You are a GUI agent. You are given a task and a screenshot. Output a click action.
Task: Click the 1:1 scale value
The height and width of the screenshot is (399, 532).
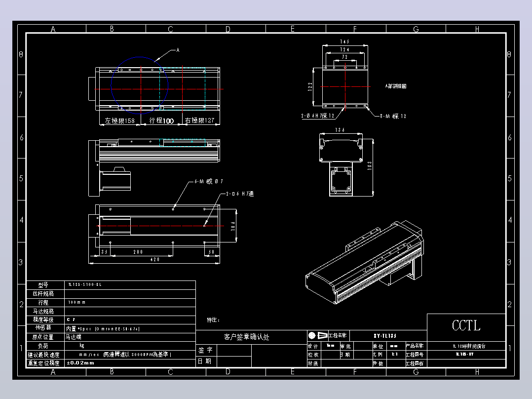coord(395,354)
